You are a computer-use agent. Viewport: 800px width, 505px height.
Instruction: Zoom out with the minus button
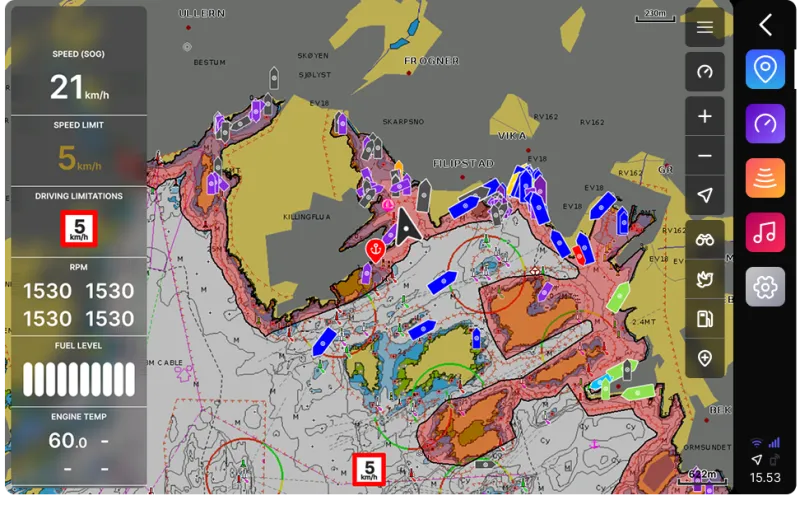pyautogui.click(x=705, y=156)
